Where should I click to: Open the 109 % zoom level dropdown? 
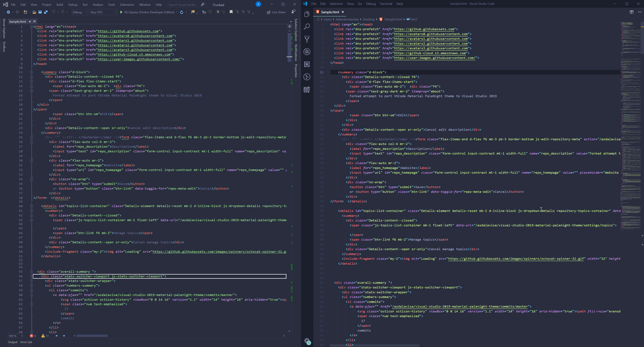22,336
